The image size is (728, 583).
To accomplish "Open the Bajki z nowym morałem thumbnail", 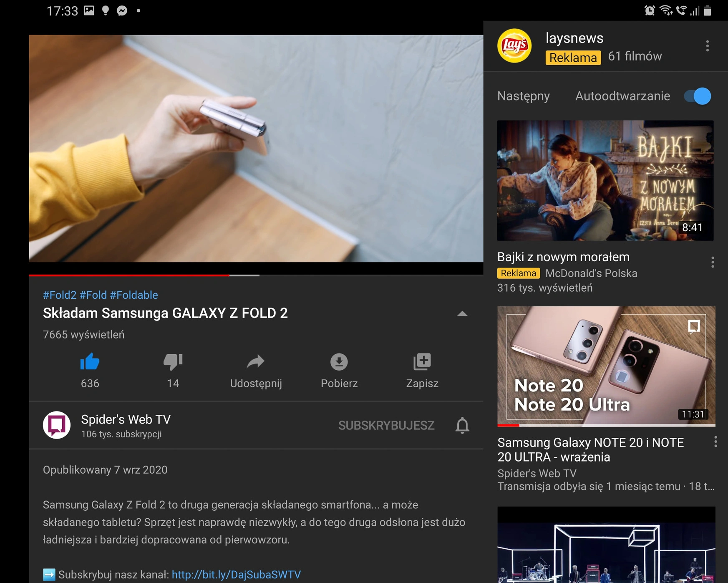I will (x=605, y=180).
